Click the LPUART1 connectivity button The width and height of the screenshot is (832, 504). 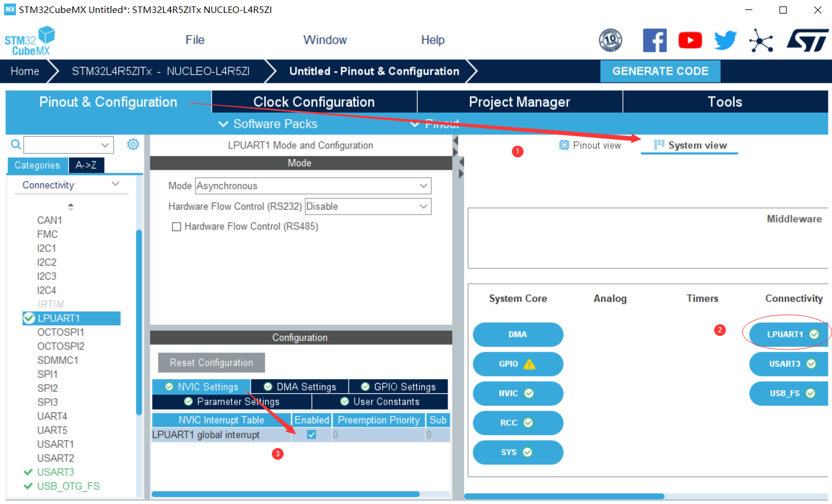tap(789, 334)
